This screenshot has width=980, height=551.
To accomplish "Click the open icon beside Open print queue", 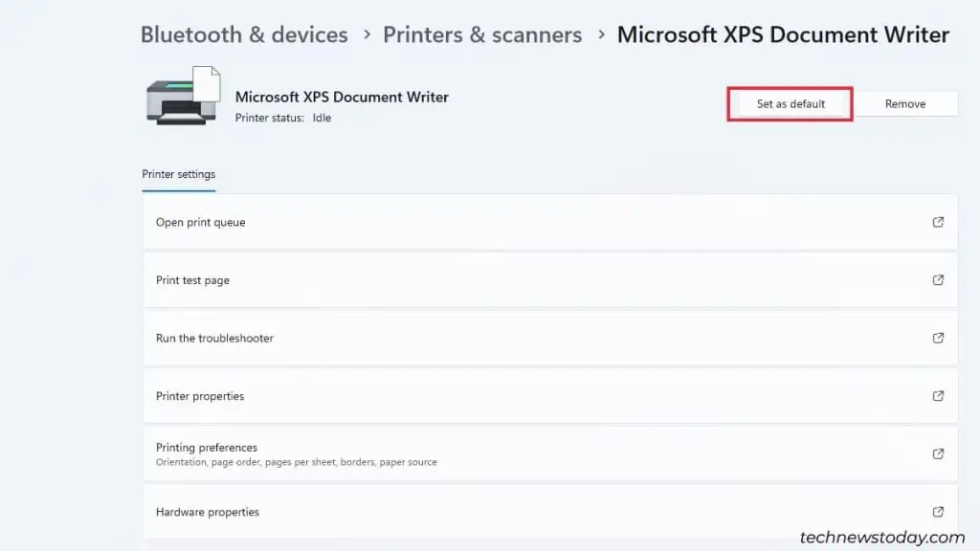I will (939, 221).
